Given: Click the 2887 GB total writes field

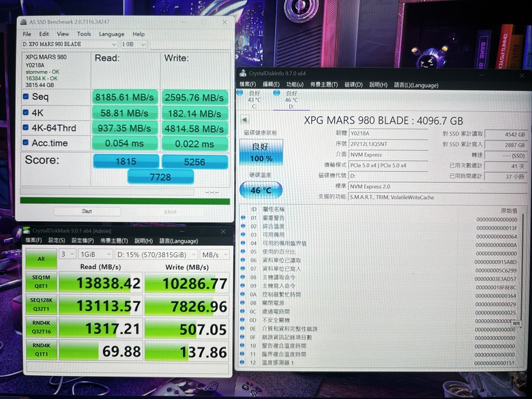Looking at the screenshot, I should click(505, 145).
